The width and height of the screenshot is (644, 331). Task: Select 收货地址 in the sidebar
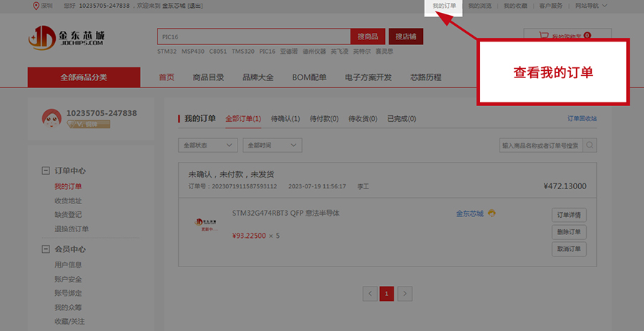tap(68, 201)
